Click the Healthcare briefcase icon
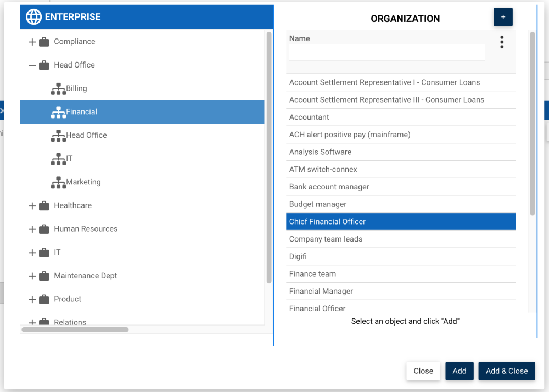 coord(44,206)
